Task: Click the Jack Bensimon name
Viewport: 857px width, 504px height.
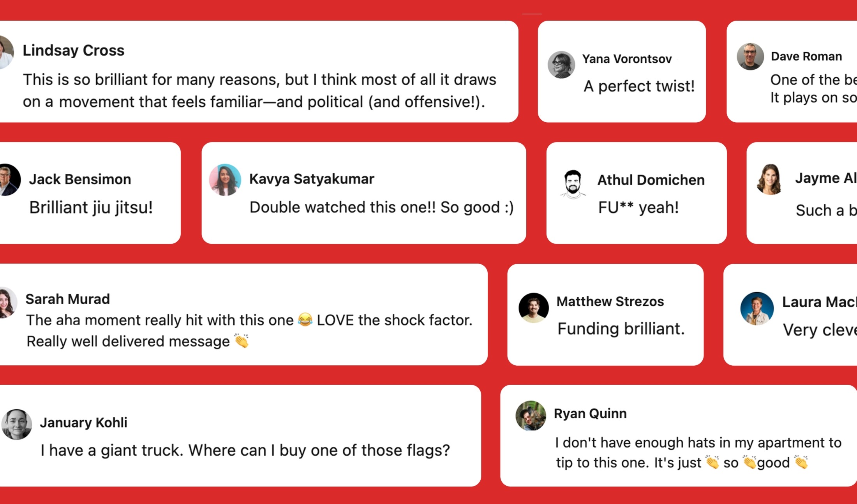Action: 80,179
